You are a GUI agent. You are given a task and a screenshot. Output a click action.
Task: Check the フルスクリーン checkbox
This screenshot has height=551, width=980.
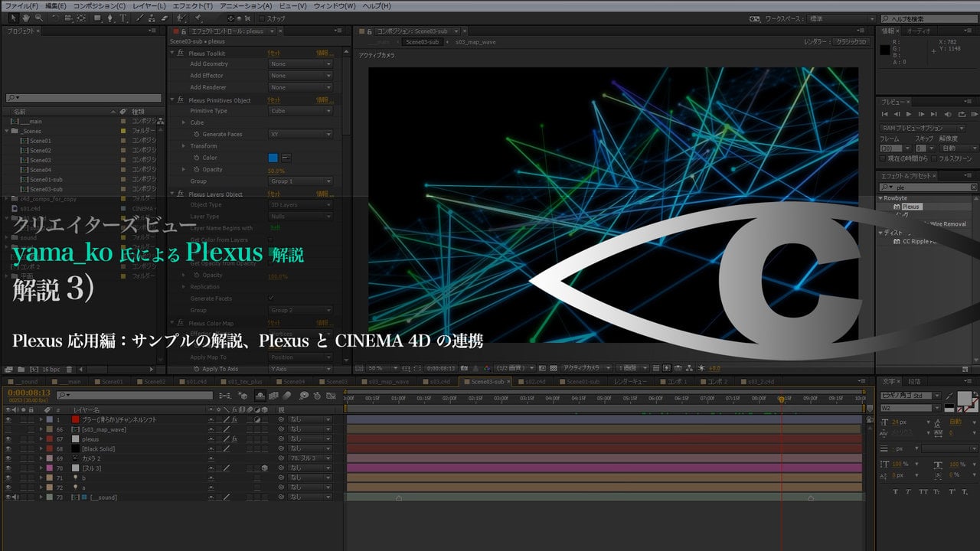(x=934, y=158)
